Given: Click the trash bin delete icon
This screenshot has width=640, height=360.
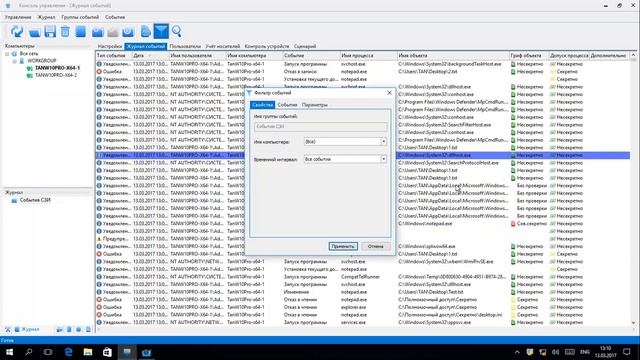Looking at the screenshot, I should [x=65, y=31].
